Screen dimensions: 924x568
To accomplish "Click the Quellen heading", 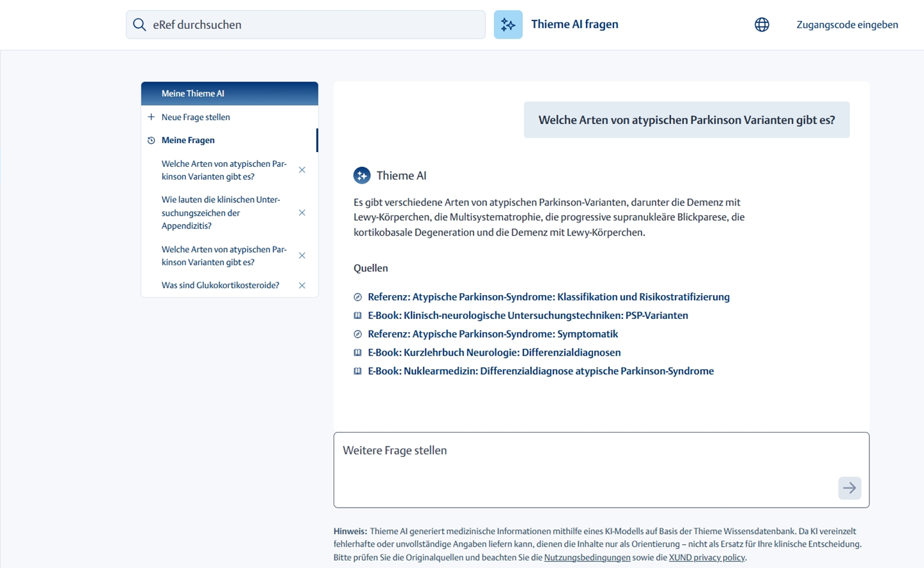I will [x=371, y=268].
